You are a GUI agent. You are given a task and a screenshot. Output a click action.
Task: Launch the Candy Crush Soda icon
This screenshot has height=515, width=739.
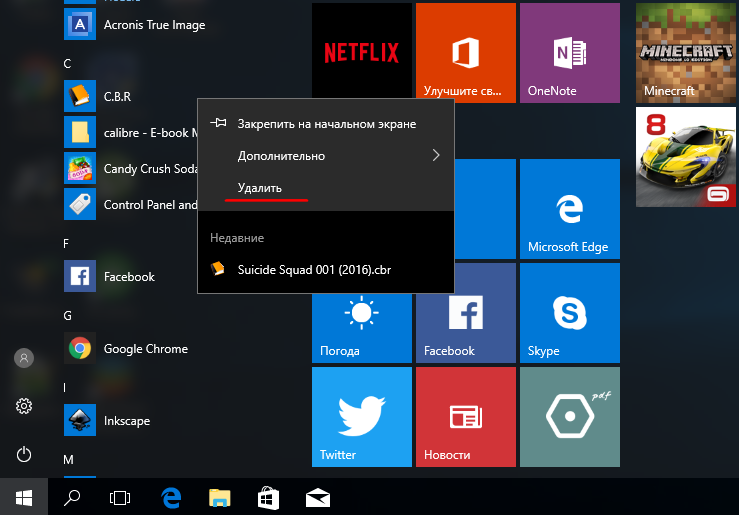pyautogui.click(x=80, y=168)
